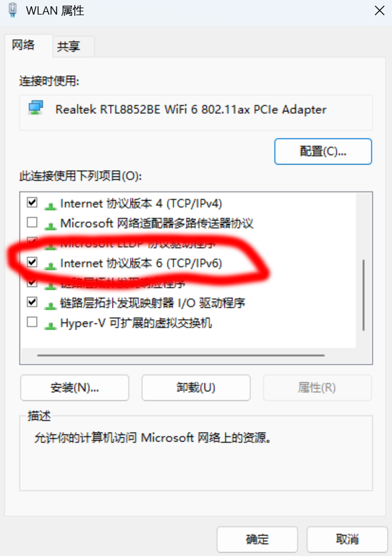The width and height of the screenshot is (392, 556).
Task: Select the TCP/IPv6 protocol green icon
Action: coord(51,264)
